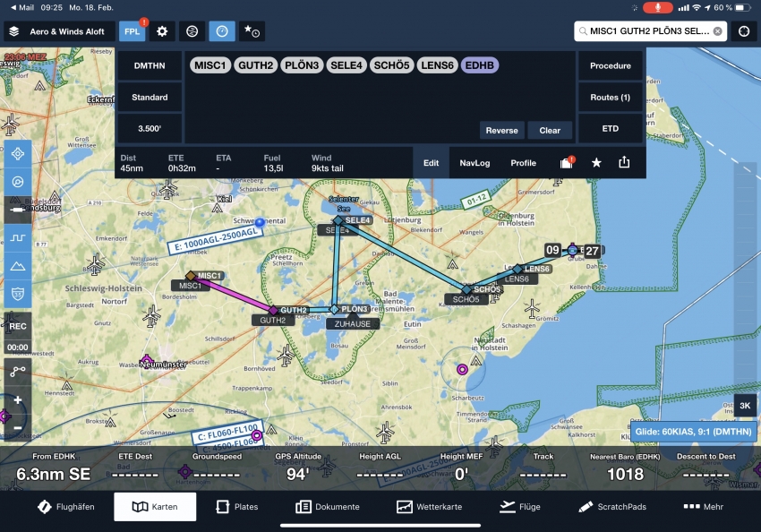Tap the Neumünster airport symbol on map

pos(146,361)
